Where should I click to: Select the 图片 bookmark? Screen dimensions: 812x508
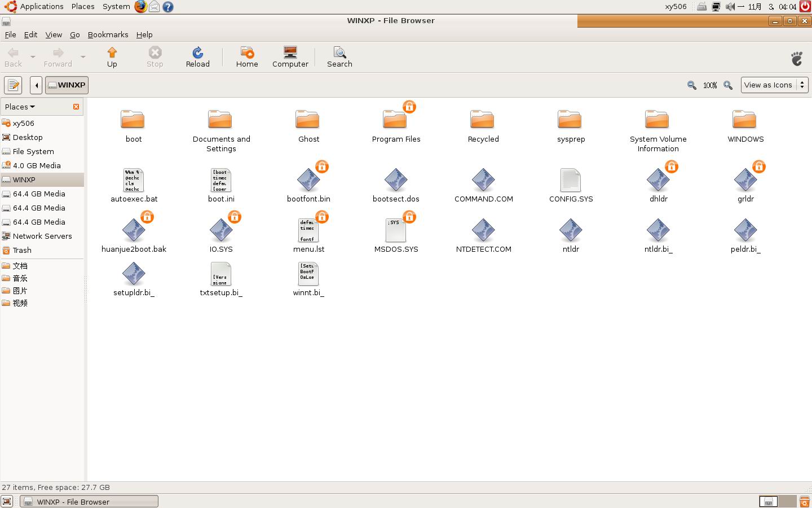tap(42, 291)
